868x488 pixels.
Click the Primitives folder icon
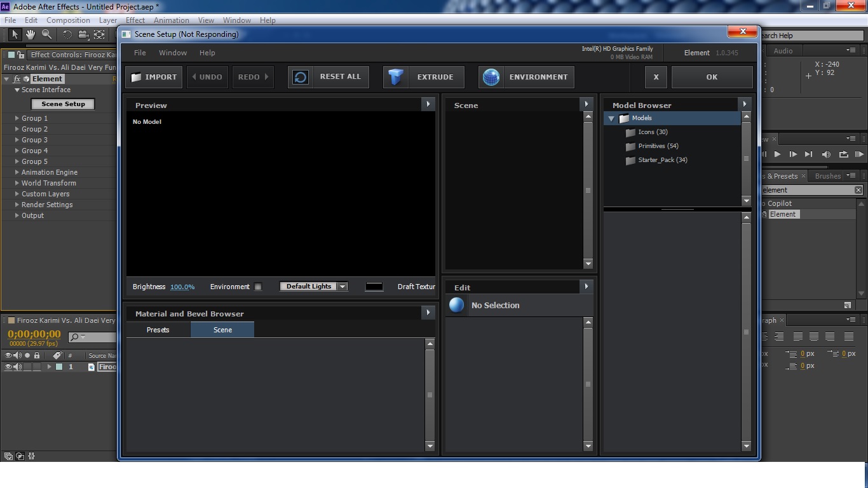coord(630,146)
